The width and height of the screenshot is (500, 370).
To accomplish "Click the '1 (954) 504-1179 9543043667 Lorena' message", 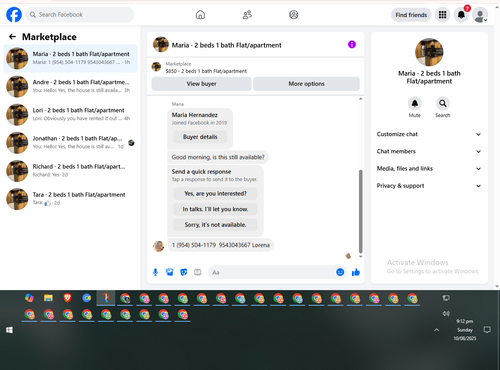I will 220,245.
